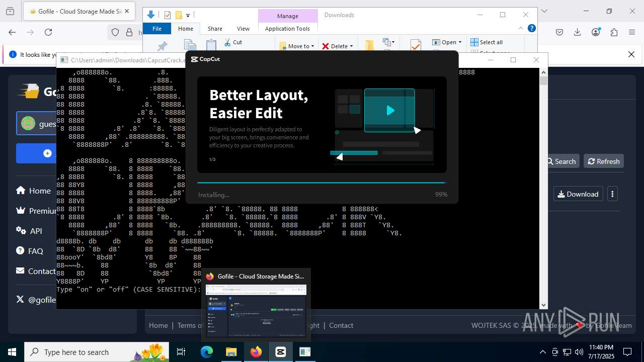Image resolution: width=644 pixels, height=362 pixels.
Task: Open Premium in Gofile sidebar
Action: (x=35, y=211)
